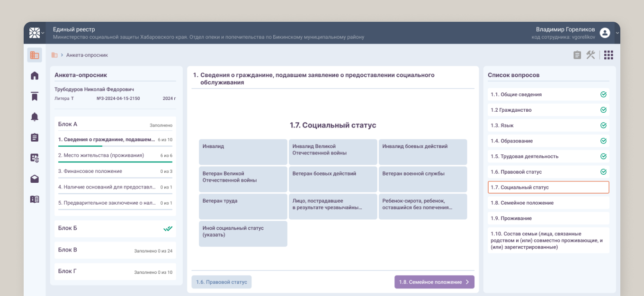Expand the user account dropdown arrow

(x=617, y=33)
